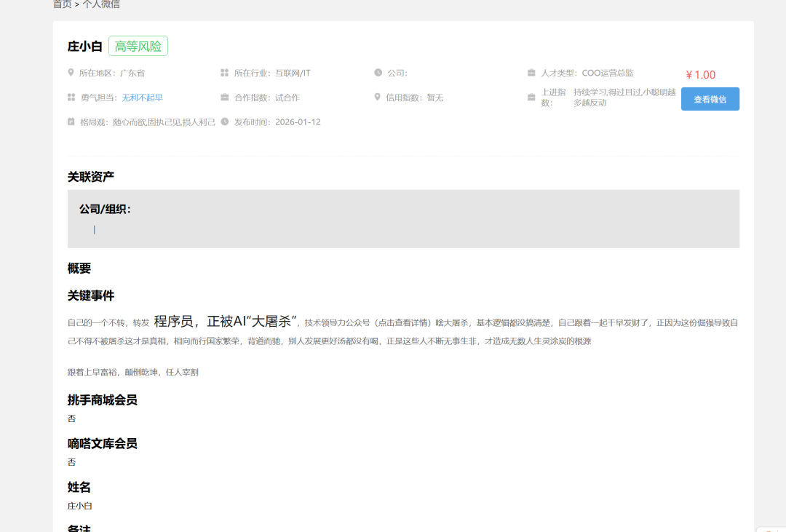Click the briefcase icon beside 人才类型

[x=532, y=72]
